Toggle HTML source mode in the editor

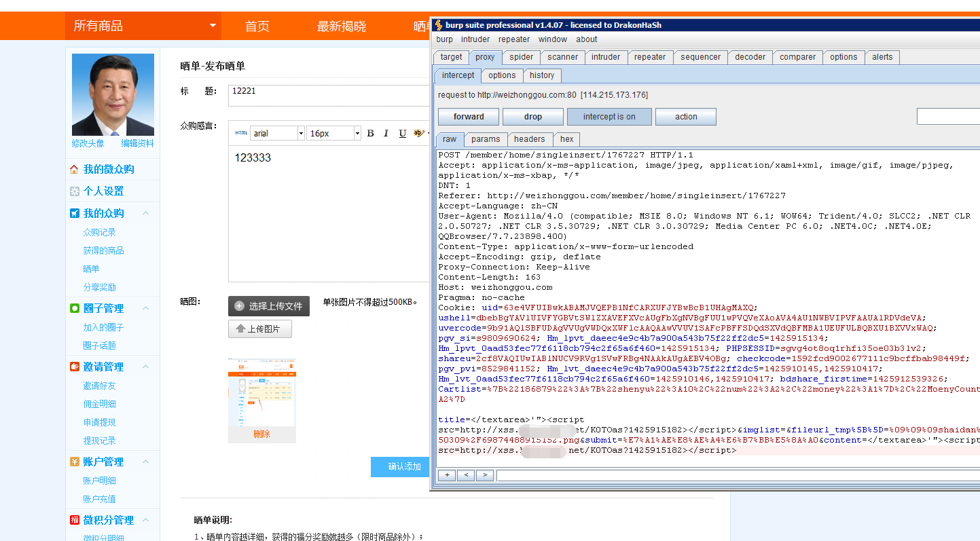click(x=241, y=133)
